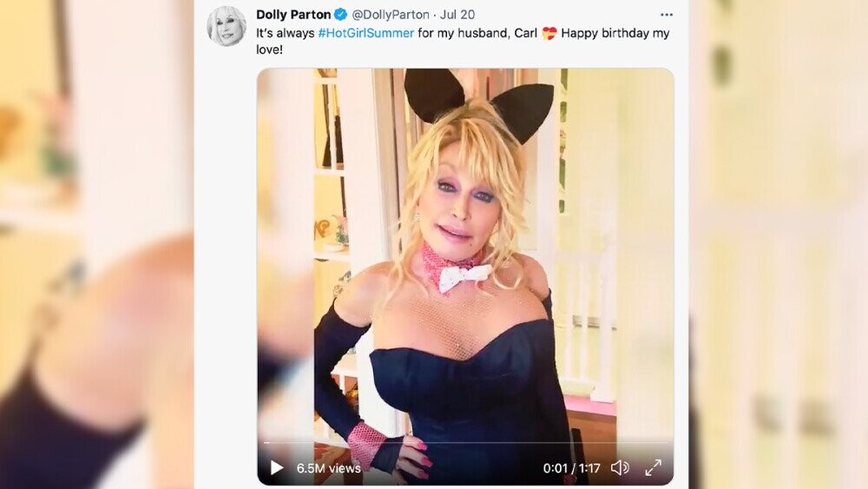The image size is (868, 489).
Task: Click the heart emoji in the tweet
Action: click(x=549, y=34)
